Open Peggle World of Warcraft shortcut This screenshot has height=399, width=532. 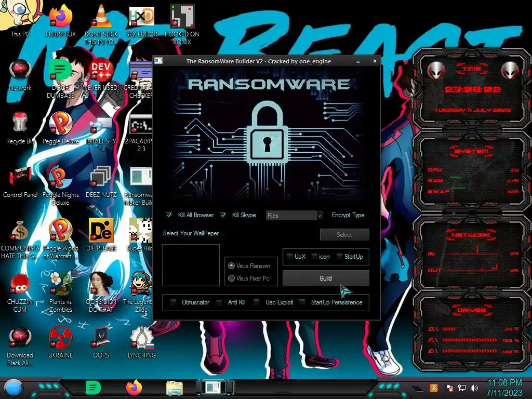point(60,239)
